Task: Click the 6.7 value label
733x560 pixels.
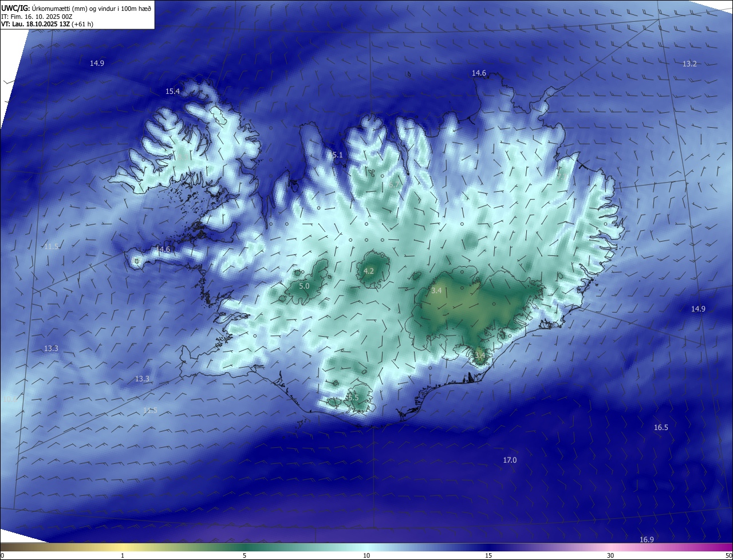Action: tap(393, 185)
